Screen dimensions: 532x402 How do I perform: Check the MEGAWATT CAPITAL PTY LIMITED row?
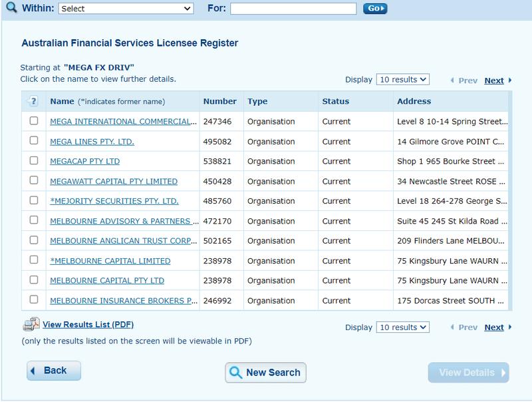(34, 180)
